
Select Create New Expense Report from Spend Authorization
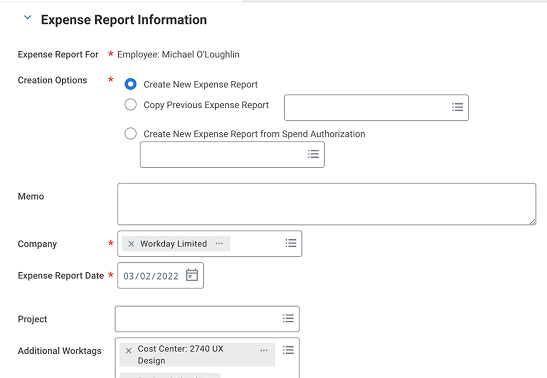coord(130,133)
